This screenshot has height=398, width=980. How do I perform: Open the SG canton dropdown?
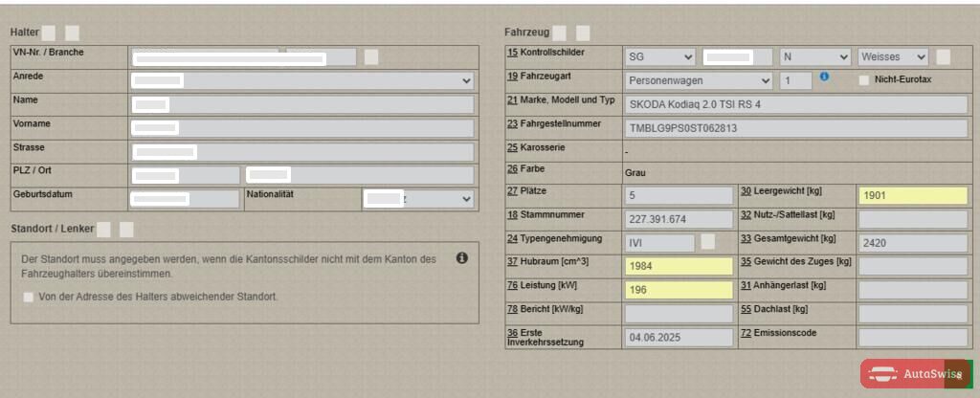(x=660, y=56)
